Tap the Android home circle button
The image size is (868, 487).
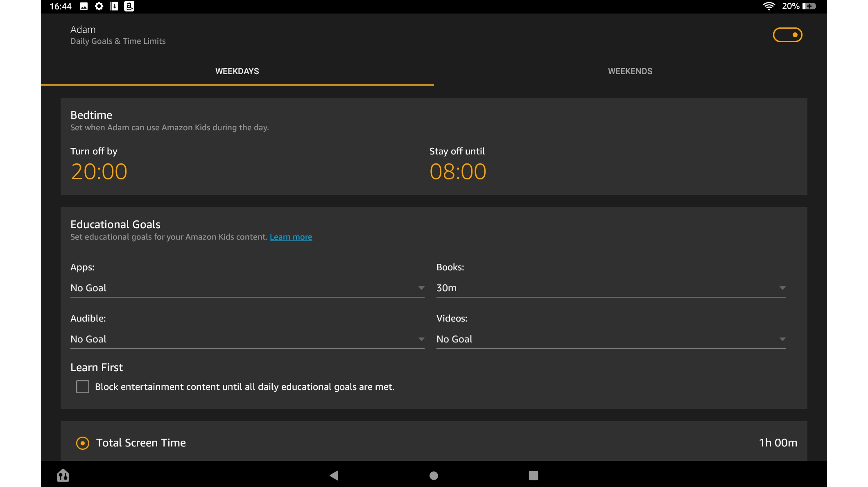(x=434, y=475)
